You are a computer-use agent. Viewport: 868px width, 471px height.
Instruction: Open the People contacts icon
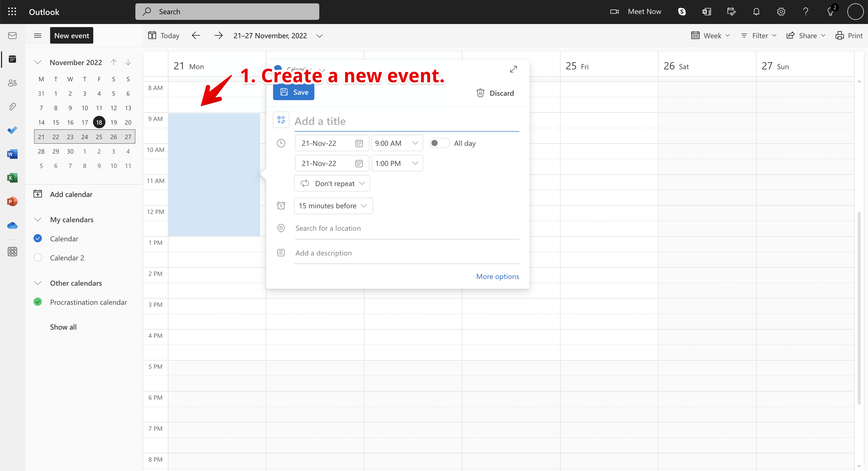pos(12,83)
